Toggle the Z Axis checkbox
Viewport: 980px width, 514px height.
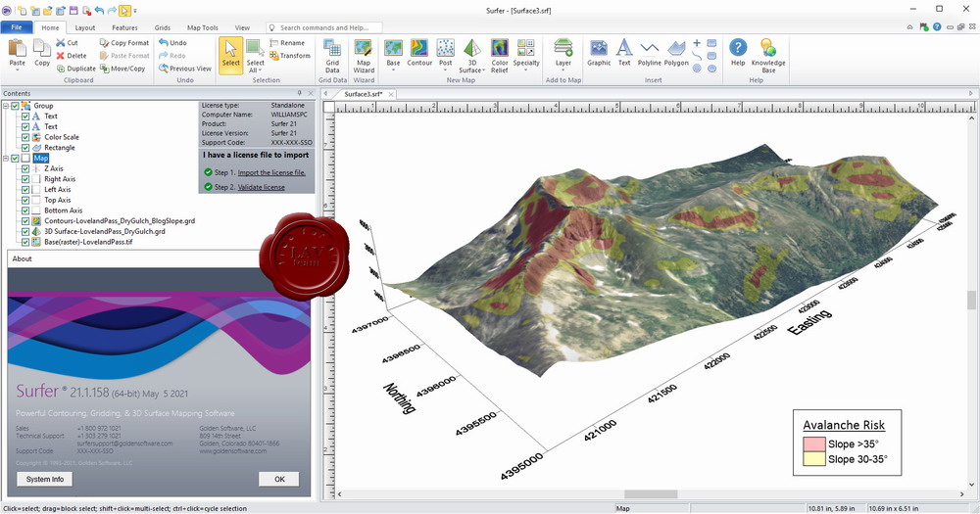tap(25, 168)
